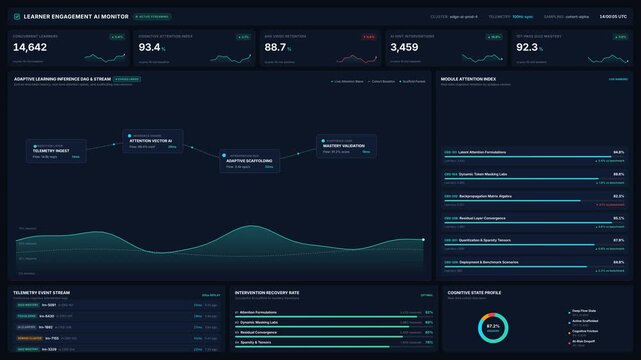The height and width of the screenshot is (360, 641).
Task: Open the Dynamic Token Masking Labs module row
Action: pyautogui.click(x=534, y=179)
